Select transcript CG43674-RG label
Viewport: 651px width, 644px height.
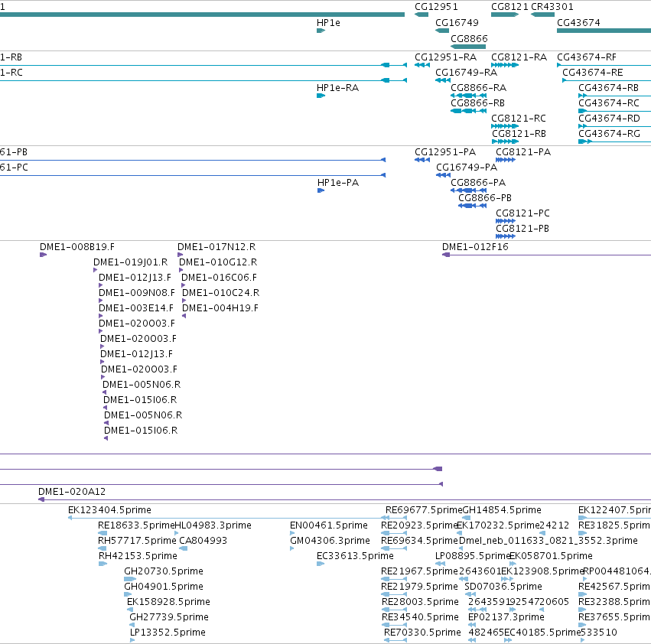click(x=609, y=134)
